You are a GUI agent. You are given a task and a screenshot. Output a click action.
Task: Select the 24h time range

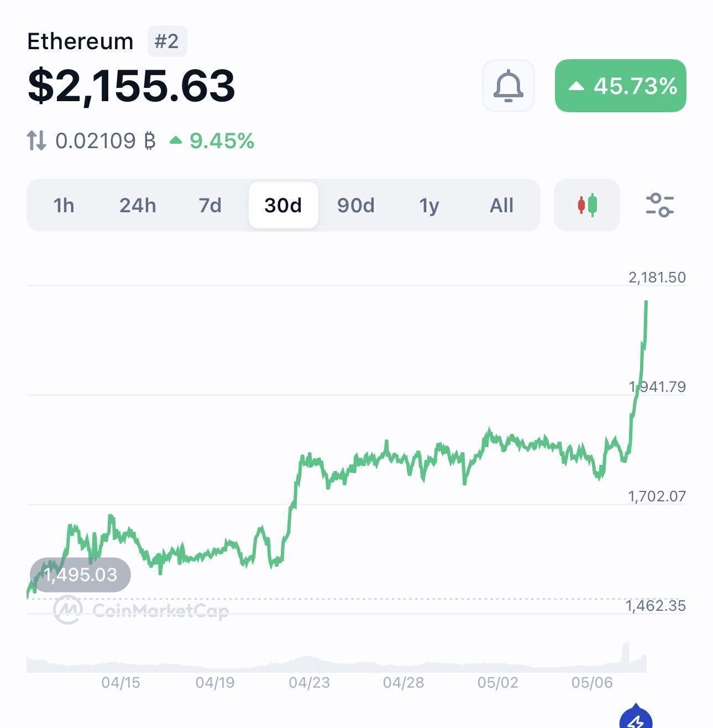pyautogui.click(x=138, y=205)
